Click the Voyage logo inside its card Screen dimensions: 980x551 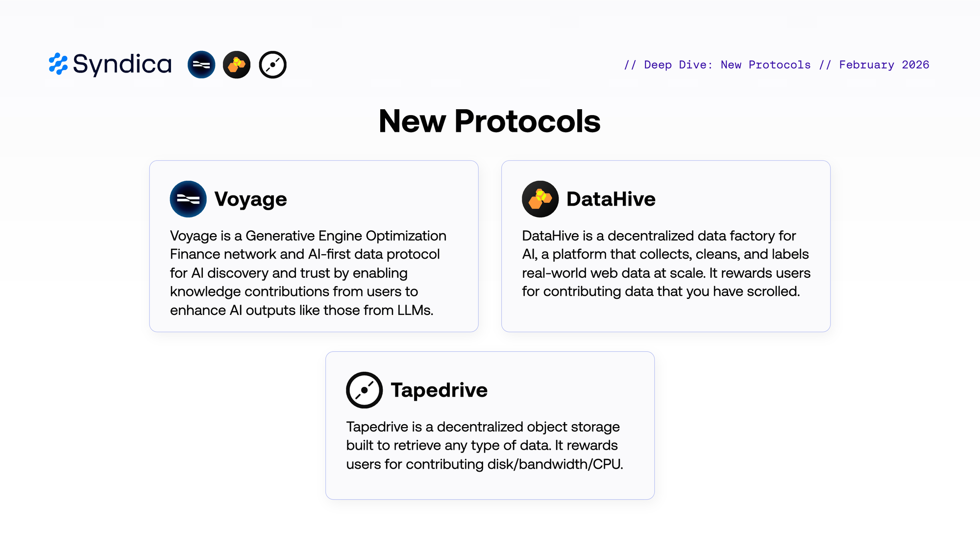pos(188,199)
